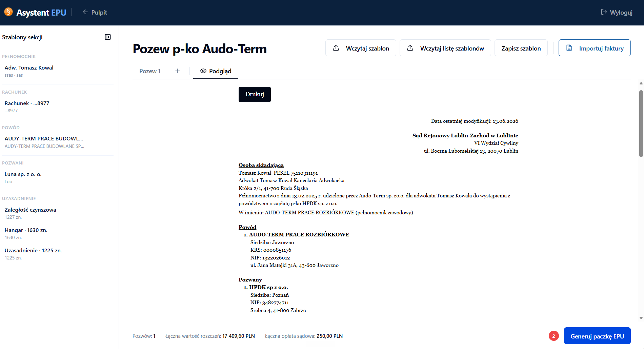Image resolution: width=644 pixels, height=349 pixels.
Task: Click the logout icon beside Wyloguj
Action: pos(604,12)
